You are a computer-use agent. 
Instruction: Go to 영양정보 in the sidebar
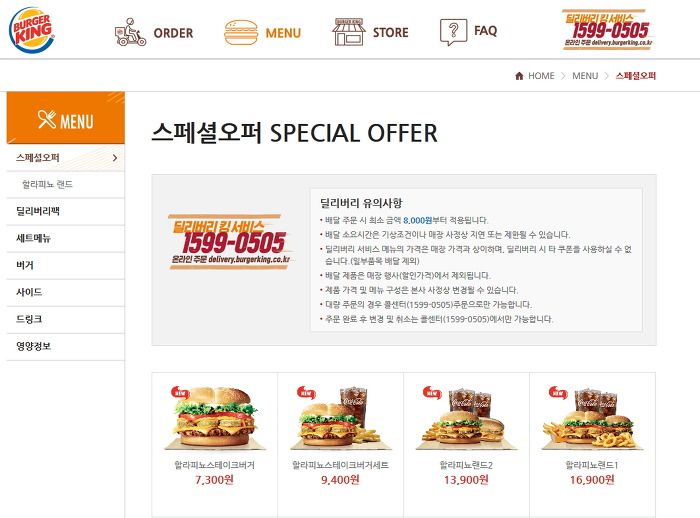pos(33,346)
